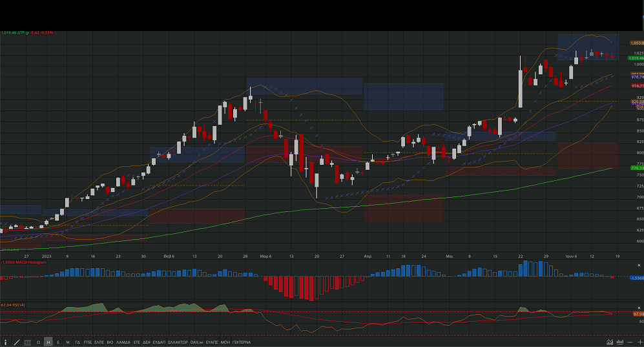
Task: Load the ΕΤΕ symbol chart
Action: 137,342
